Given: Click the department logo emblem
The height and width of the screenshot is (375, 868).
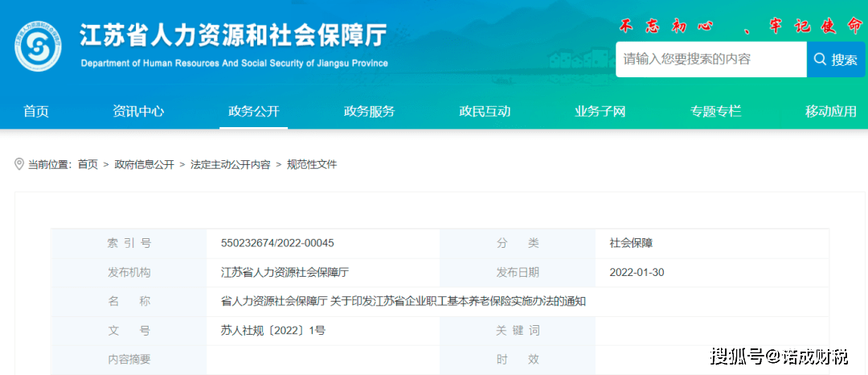Looking at the screenshot, I should coord(39,47).
